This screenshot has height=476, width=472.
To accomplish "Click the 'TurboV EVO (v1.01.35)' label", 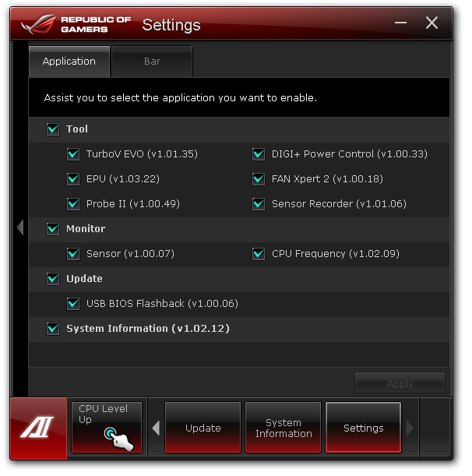I will click(x=142, y=154).
